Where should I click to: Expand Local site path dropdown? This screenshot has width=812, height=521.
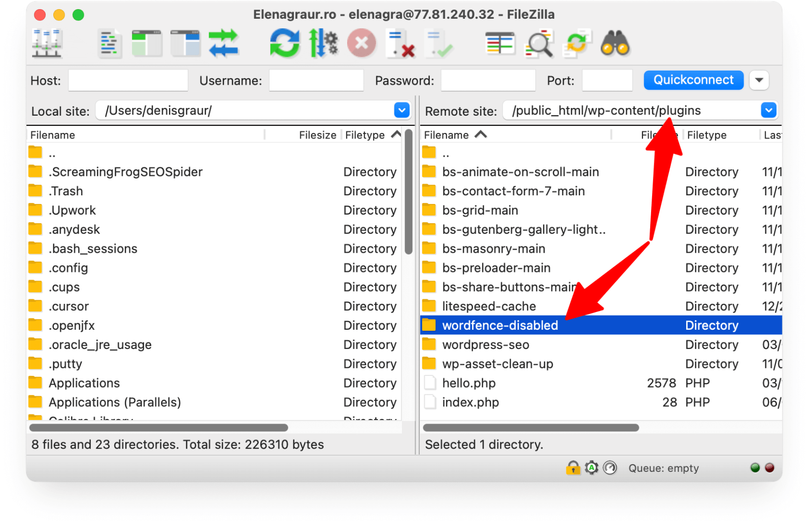pos(402,110)
